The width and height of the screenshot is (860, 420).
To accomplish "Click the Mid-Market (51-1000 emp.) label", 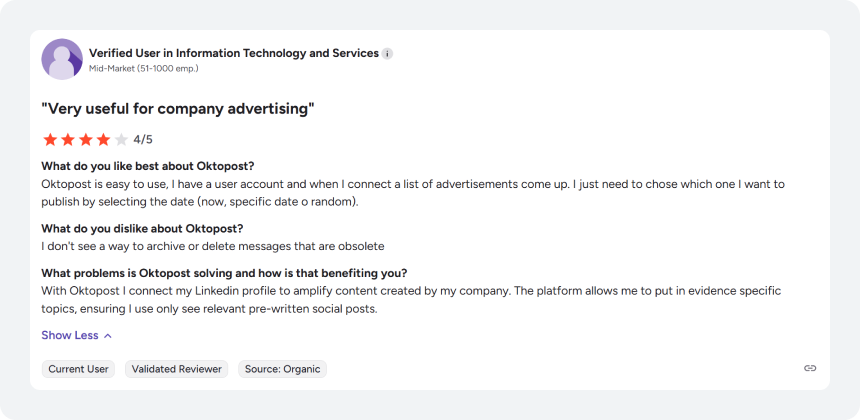I will click(144, 69).
